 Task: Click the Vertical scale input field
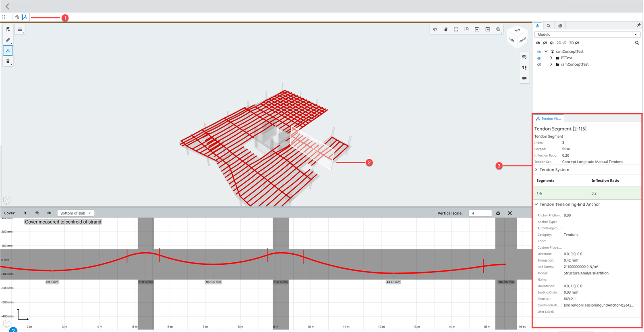[480, 213]
